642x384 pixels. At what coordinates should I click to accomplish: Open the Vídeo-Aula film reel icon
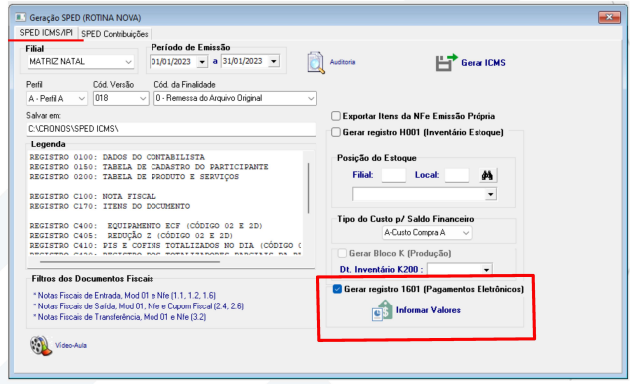(x=41, y=346)
